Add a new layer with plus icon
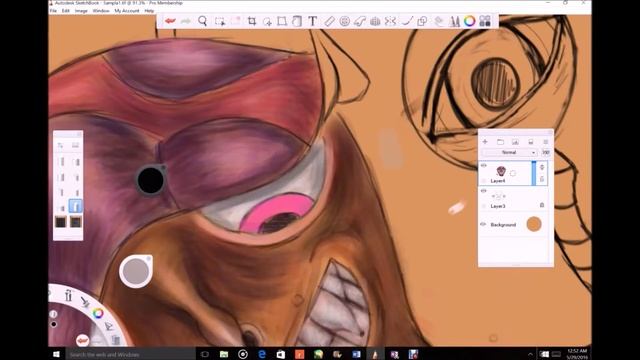640x360 pixels. (x=485, y=142)
